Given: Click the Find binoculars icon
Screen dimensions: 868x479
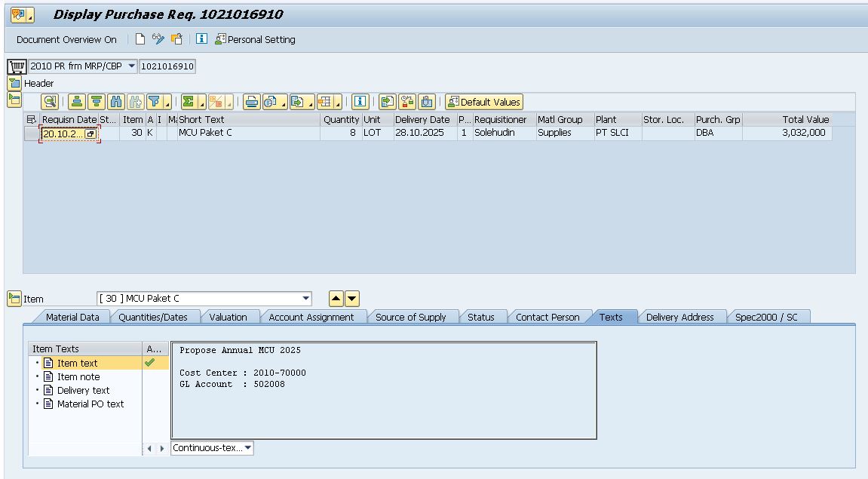Looking at the screenshot, I should (x=116, y=102).
